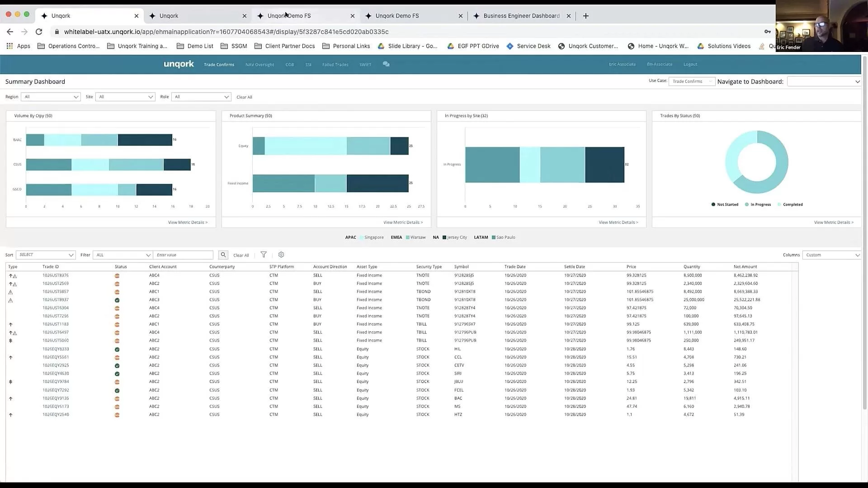
Task: Toggle the Completed legend entry
Action: [790, 205]
